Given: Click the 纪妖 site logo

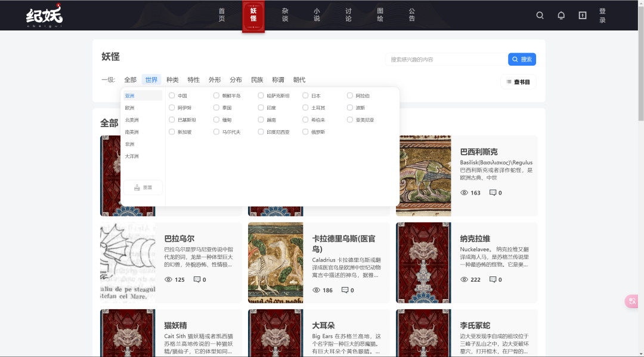Looking at the screenshot, I should pyautogui.click(x=44, y=16).
